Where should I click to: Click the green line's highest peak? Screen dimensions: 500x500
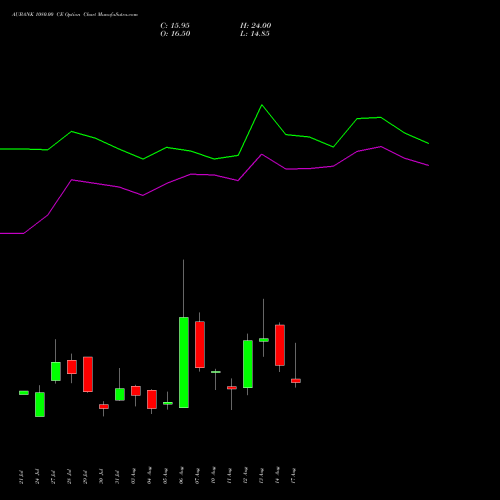pos(262,105)
